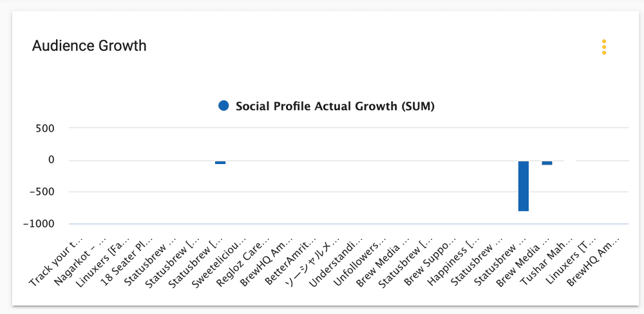This screenshot has height=314, width=644.
Task: Select small blue bar on chart's left half
Action: [220, 163]
